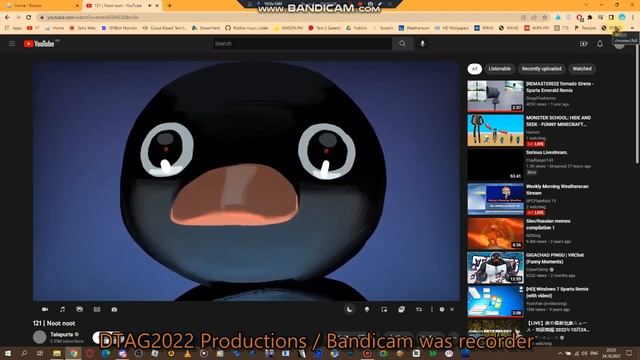Image resolution: width=640 pixels, height=360 pixels.
Task: Open the Chrome three-dot menu
Action: click(633, 17)
